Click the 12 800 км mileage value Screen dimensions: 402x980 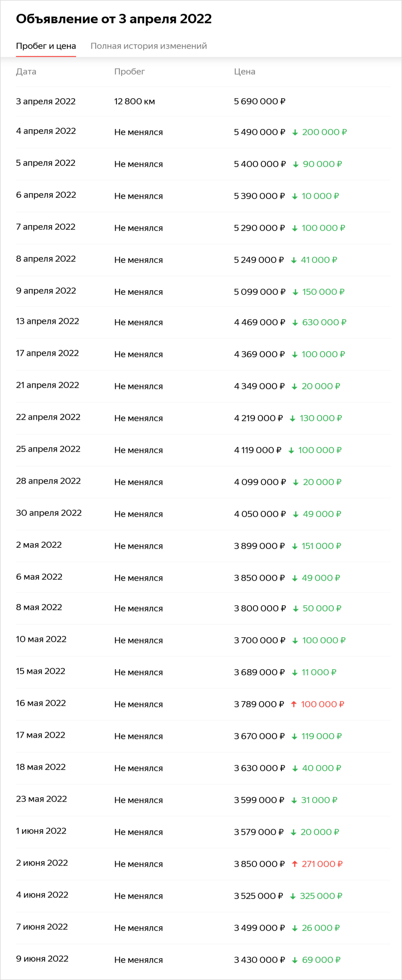pos(135,101)
